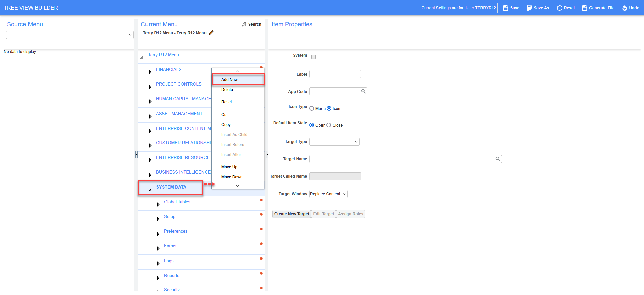Image resolution: width=644 pixels, height=295 pixels.
Task: Click the Generate File icon
Action: pyautogui.click(x=585, y=8)
